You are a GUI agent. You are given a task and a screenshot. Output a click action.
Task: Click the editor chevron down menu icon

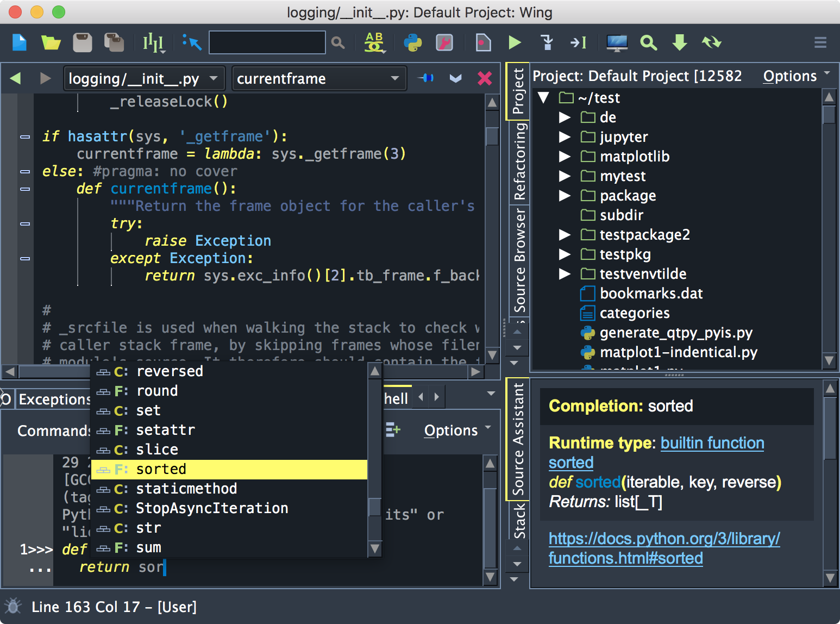click(455, 78)
